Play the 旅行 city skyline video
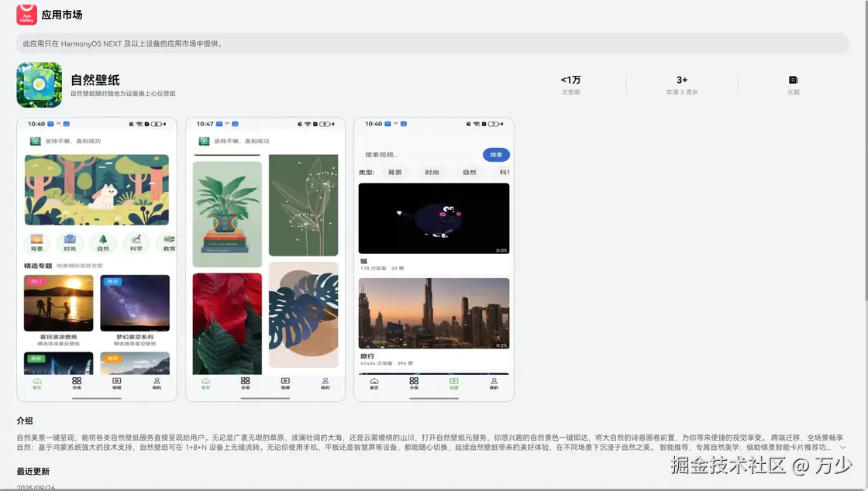Screen dimensions: 868x491 [x=434, y=313]
